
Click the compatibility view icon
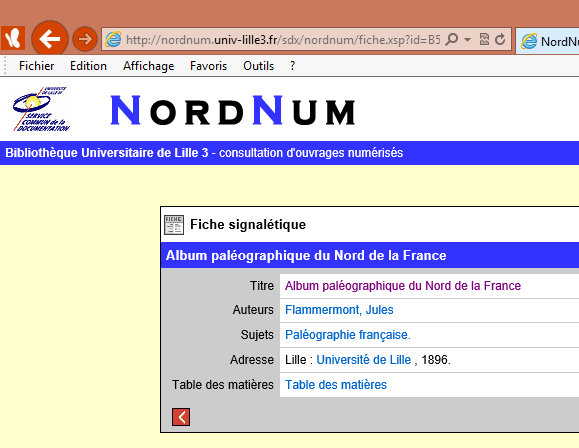484,39
